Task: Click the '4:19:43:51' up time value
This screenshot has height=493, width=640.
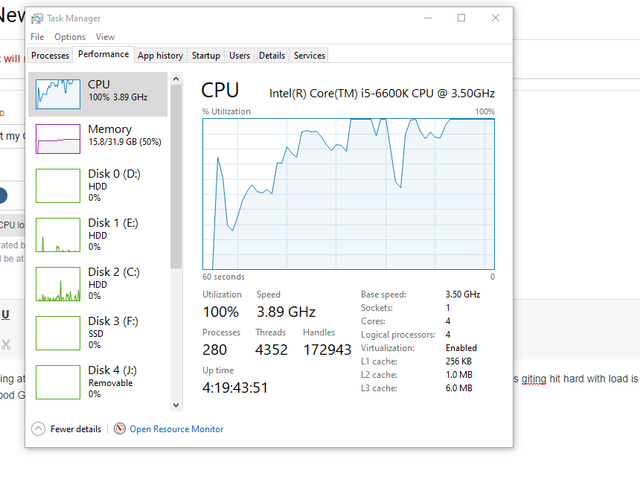Action: click(235, 388)
